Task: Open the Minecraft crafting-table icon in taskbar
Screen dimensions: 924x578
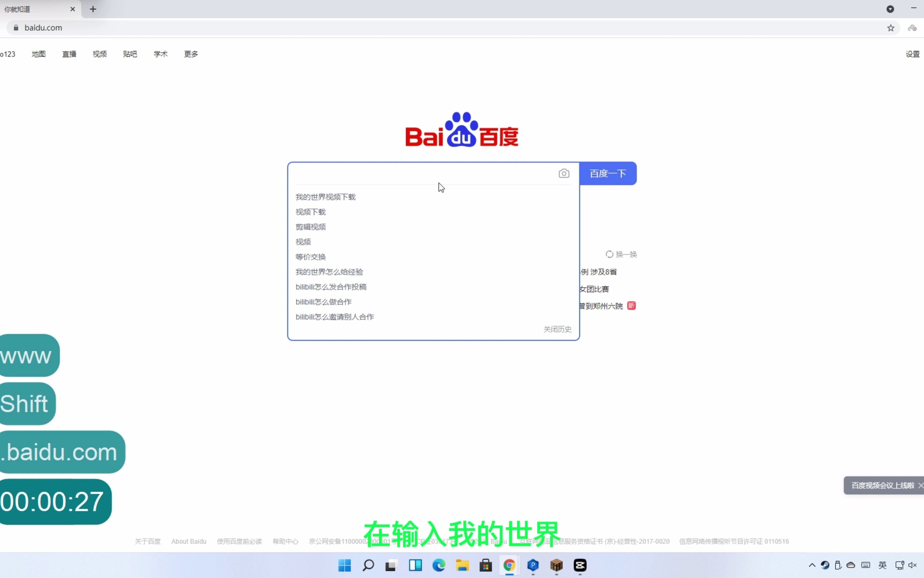Action: point(557,565)
